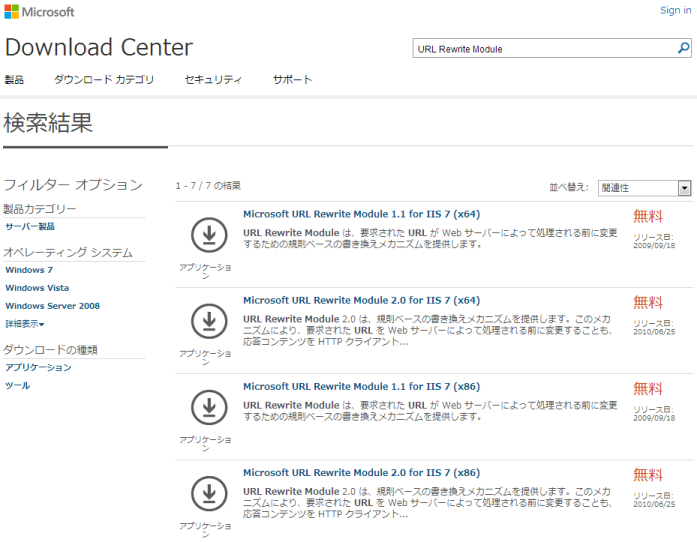This screenshot has width=697, height=542.
Task: Click 無料 label on Rewrite Module 1.1 x64
Action: pyautogui.click(x=648, y=216)
